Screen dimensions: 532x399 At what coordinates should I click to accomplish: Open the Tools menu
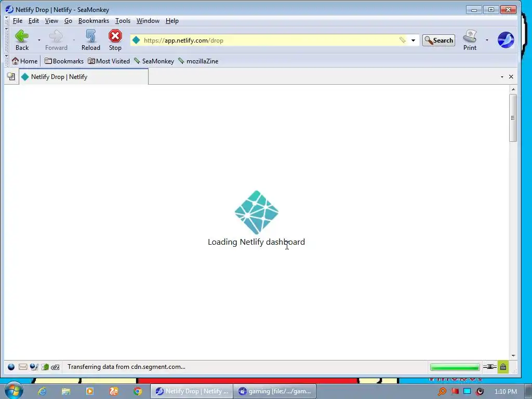pyautogui.click(x=123, y=21)
